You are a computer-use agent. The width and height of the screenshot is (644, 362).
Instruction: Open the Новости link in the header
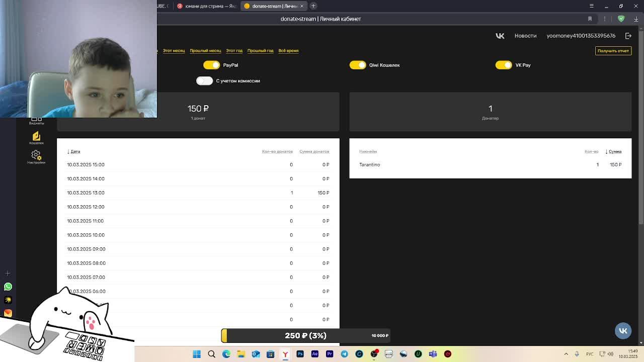tap(525, 36)
